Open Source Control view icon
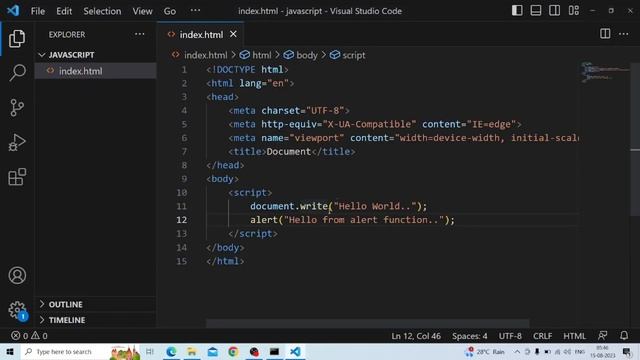640x360 pixels. 17,108
